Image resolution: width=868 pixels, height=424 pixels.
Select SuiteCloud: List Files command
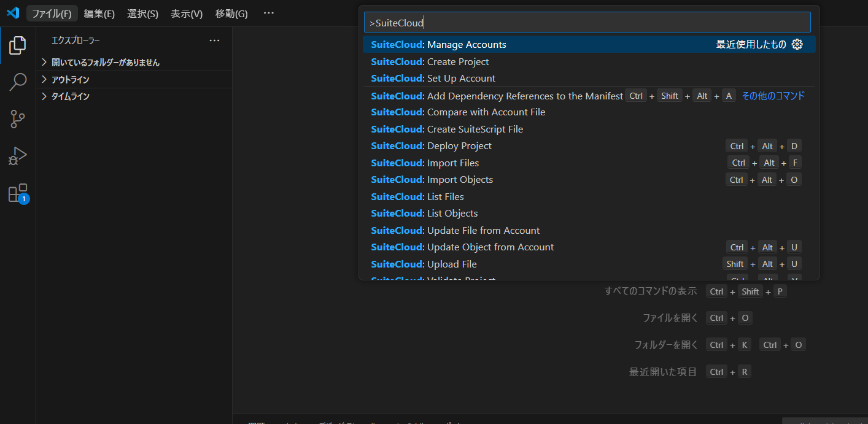[589, 197]
